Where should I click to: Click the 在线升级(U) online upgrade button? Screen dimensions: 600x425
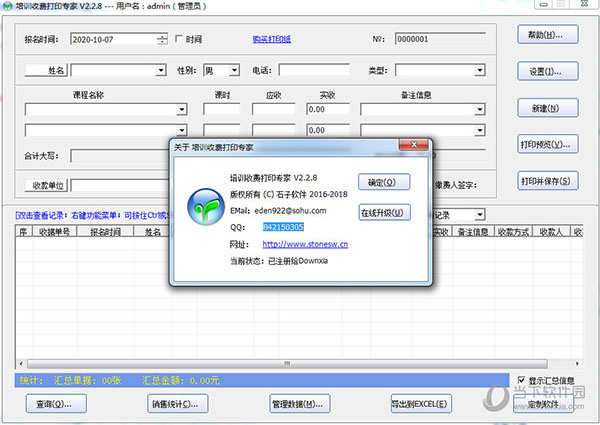click(x=384, y=212)
